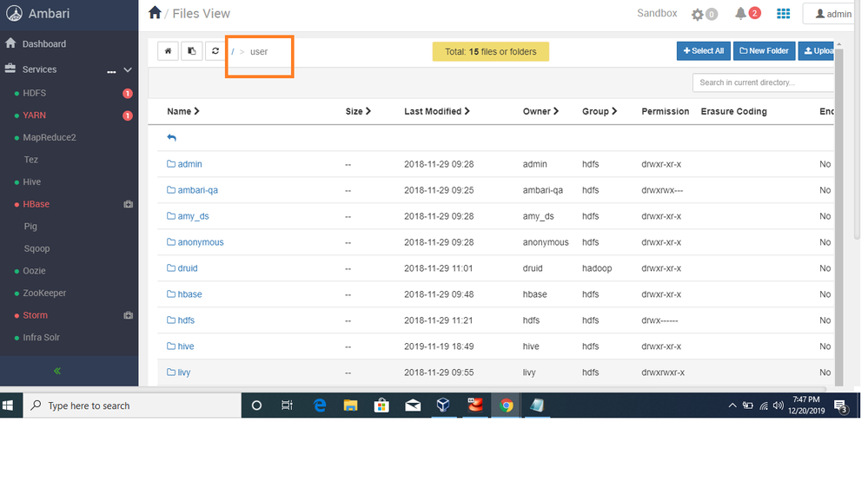This screenshot has width=868, height=488.
Task: Click the Storm maintenance mode icon
Action: click(x=128, y=315)
